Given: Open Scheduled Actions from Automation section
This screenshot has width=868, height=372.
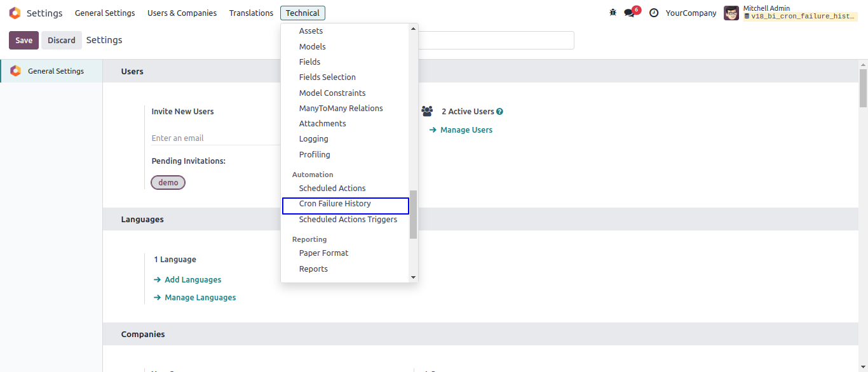Looking at the screenshot, I should tap(332, 189).
